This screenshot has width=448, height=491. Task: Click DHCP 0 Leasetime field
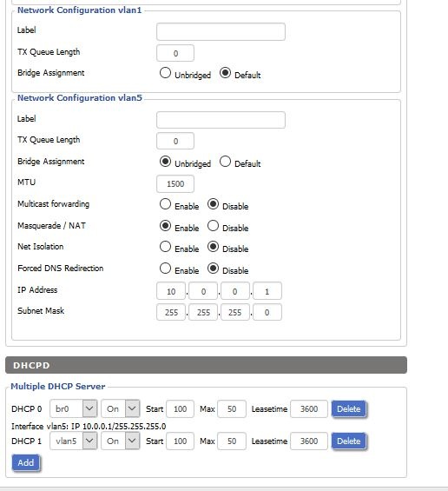tap(309, 408)
